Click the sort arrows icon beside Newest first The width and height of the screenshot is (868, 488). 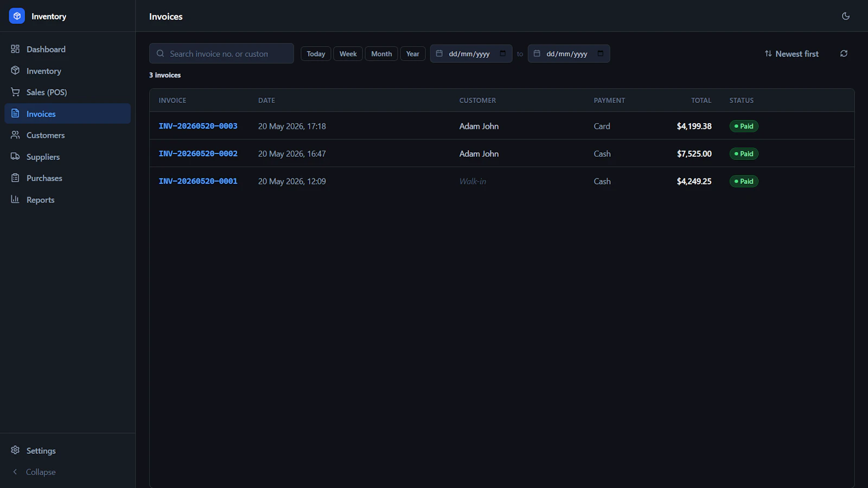(768, 54)
